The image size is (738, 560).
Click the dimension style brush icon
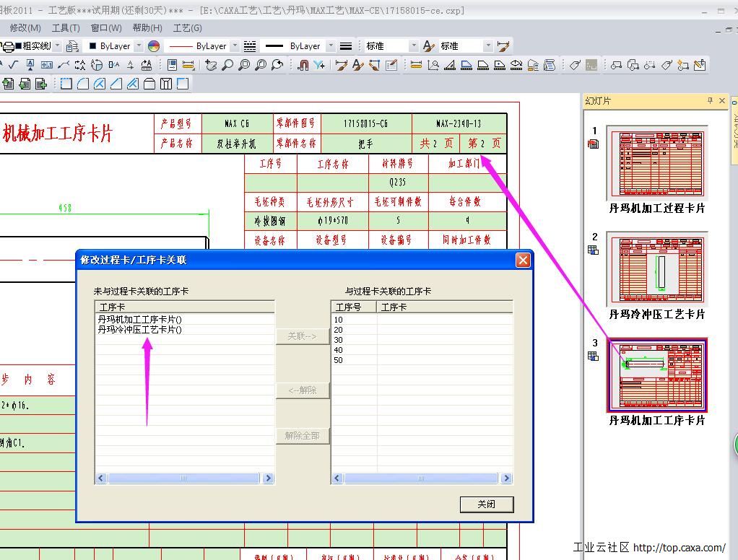tap(503, 46)
